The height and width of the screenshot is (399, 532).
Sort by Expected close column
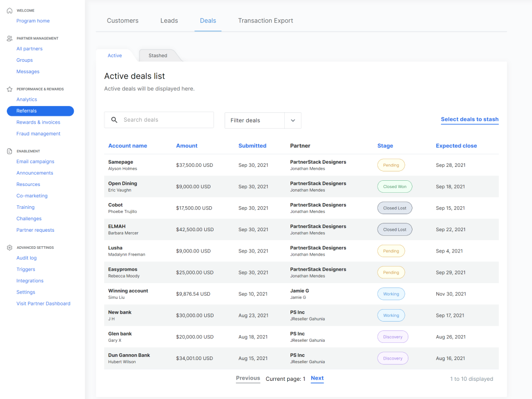[456, 146]
